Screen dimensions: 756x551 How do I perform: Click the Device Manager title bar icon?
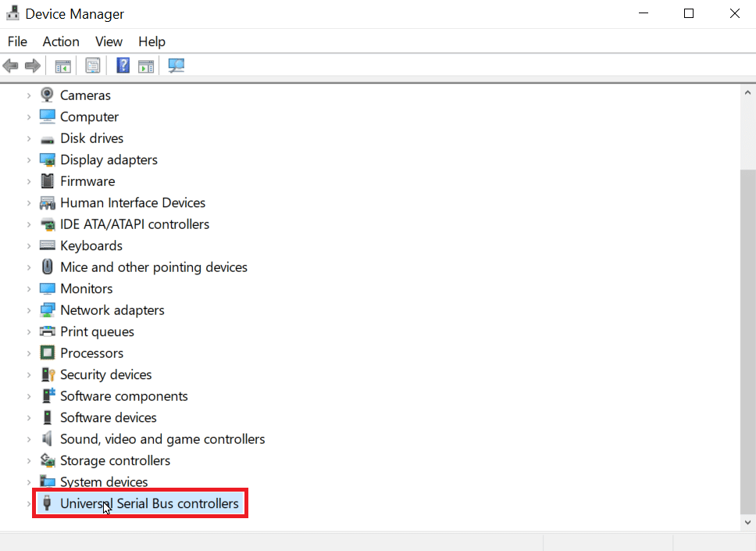click(x=12, y=13)
